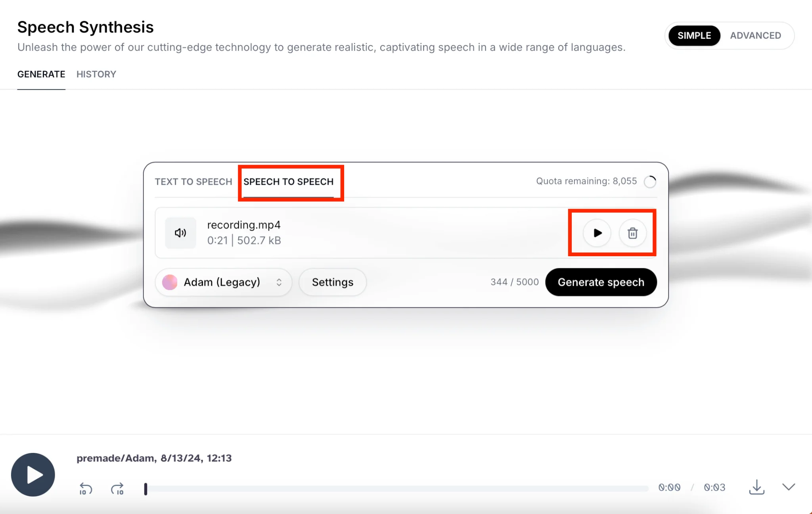Click the Adam voice color avatar

click(x=170, y=282)
